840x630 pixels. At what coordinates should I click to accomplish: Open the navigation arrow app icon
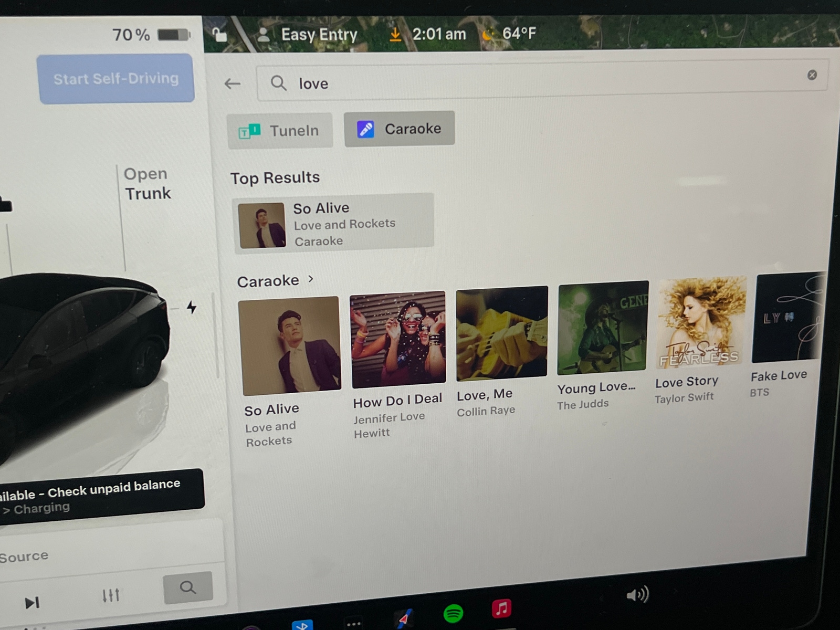[x=404, y=619]
